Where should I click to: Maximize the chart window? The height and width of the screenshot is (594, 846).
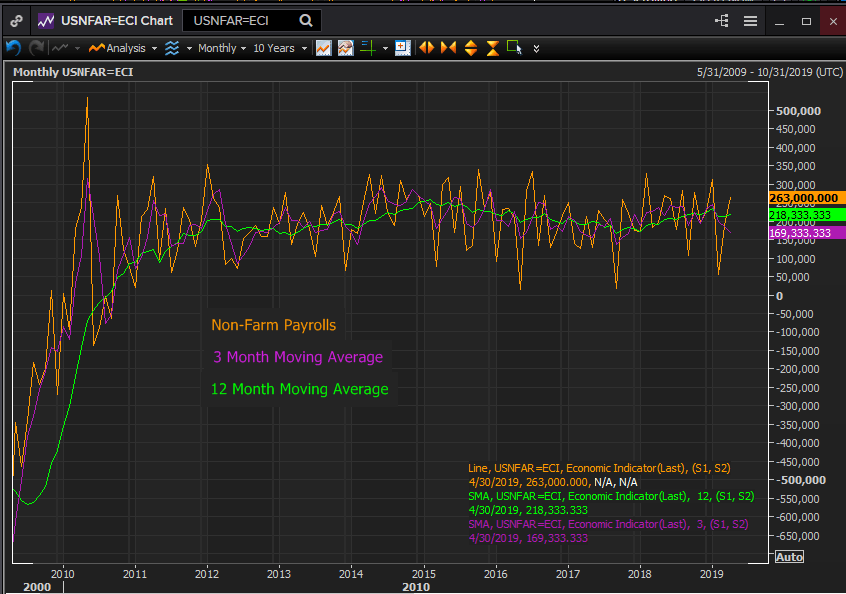[806, 21]
